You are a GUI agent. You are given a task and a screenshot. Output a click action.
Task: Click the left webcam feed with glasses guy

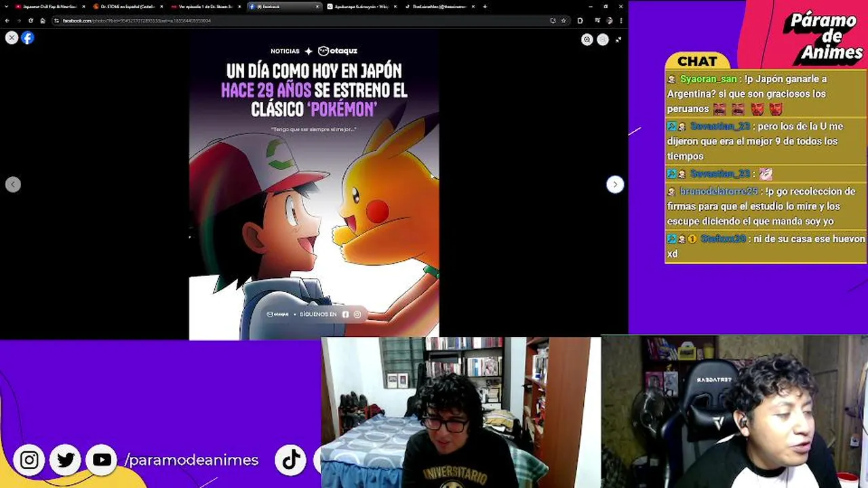(460, 412)
